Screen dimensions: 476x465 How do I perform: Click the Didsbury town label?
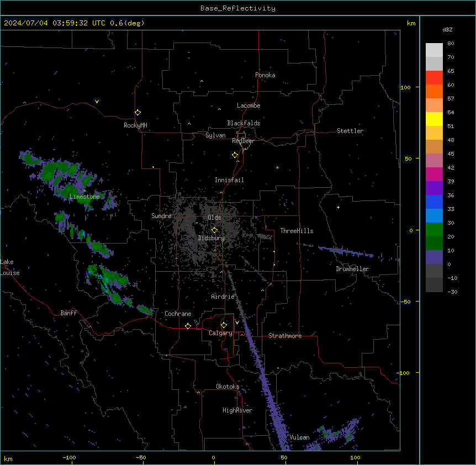[211, 238]
